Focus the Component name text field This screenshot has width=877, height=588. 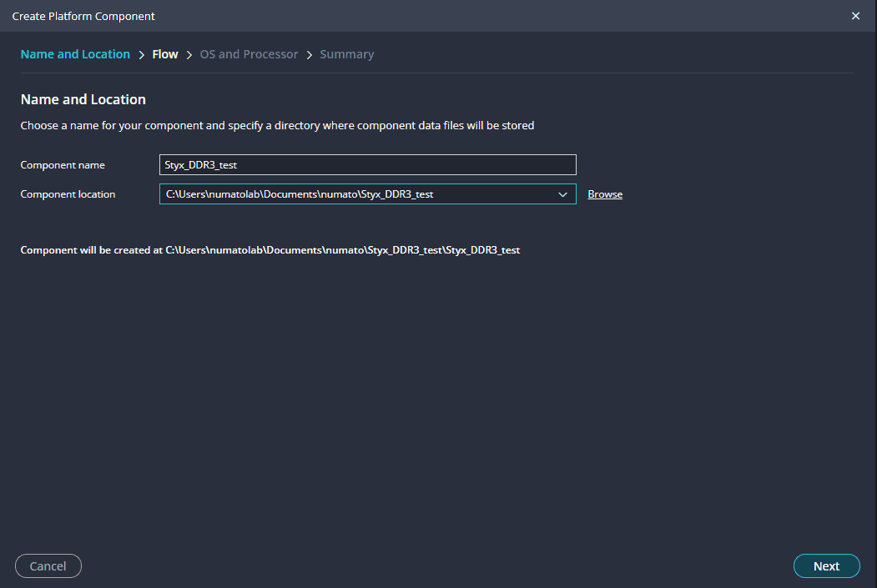367,165
